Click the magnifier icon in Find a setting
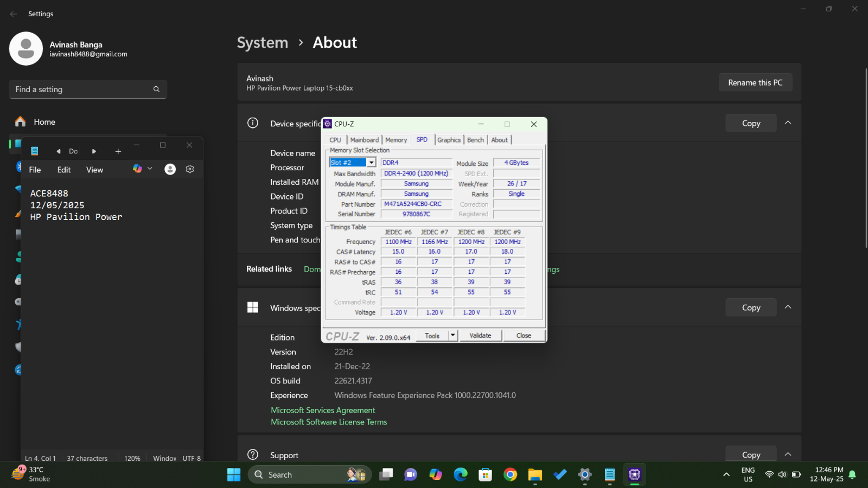This screenshot has height=488, width=868. point(156,89)
